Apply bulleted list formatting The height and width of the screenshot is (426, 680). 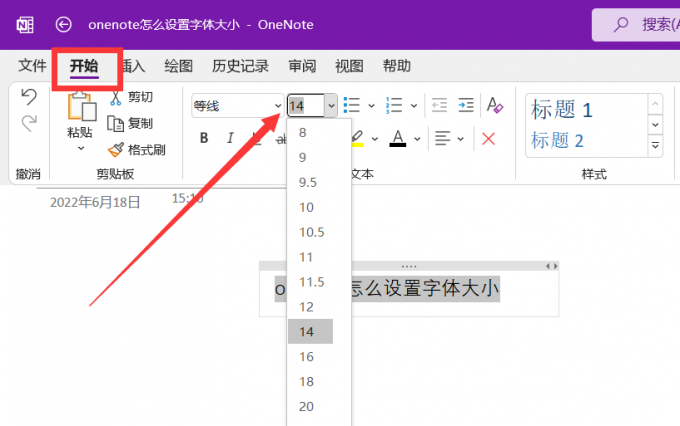pyautogui.click(x=352, y=105)
